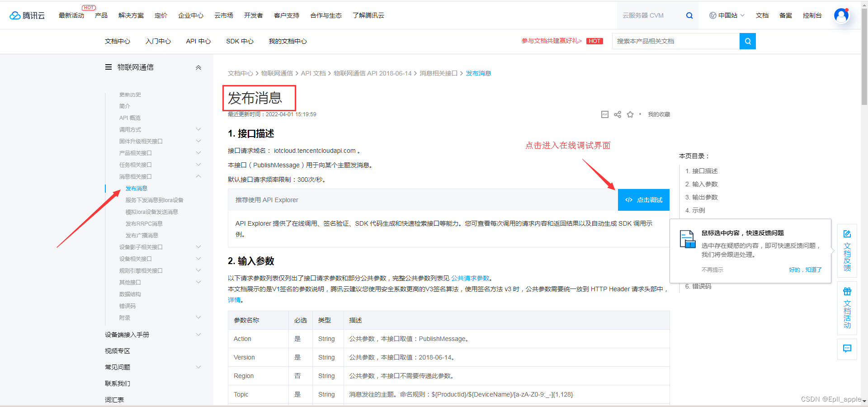
Task: Switch to the 文档中心 tab
Action: pos(118,41)
